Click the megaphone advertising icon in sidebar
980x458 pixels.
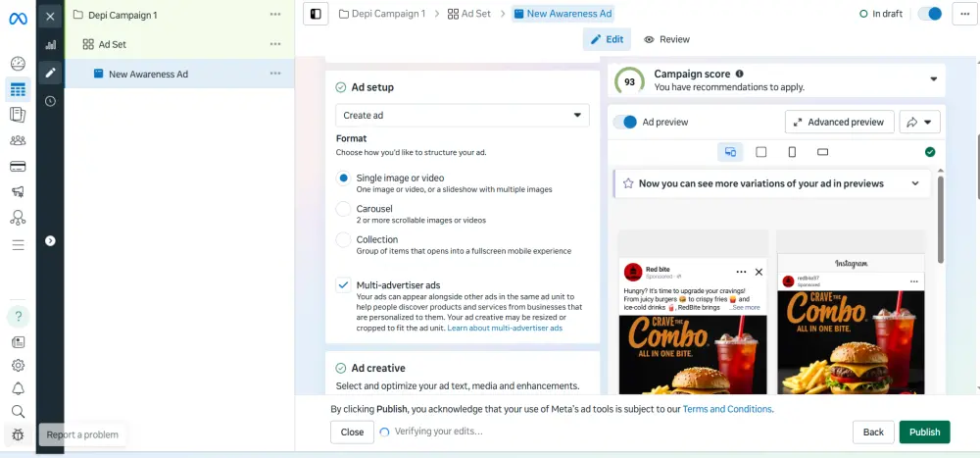tap(18, 192)
